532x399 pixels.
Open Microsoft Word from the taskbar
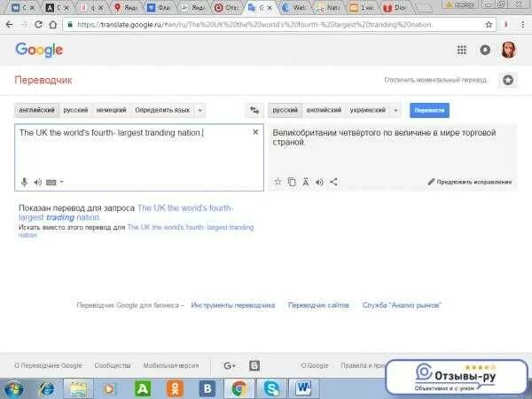click(x=303, y=389)
